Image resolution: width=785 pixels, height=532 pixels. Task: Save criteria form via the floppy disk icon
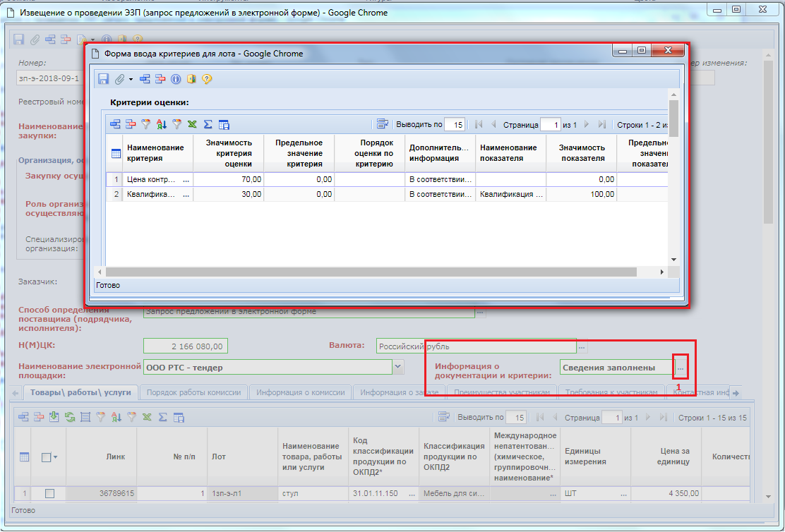pos(104,79)
